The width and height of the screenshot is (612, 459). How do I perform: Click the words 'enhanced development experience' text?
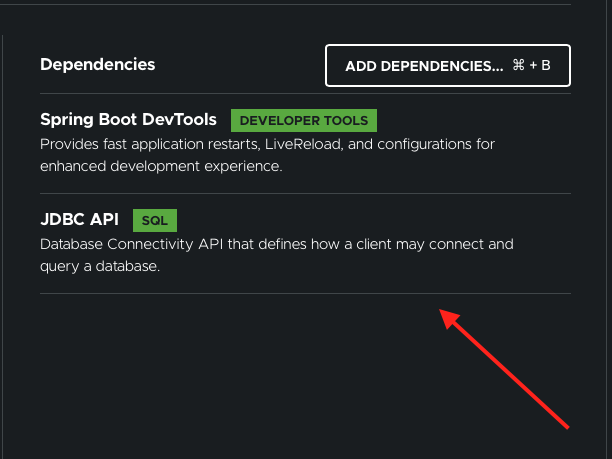[160, 167]
